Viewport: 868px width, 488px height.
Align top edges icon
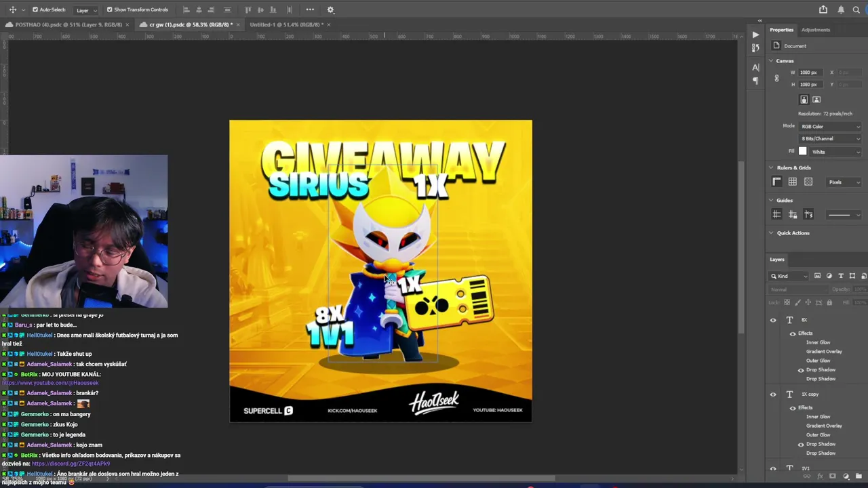[248, 9]
